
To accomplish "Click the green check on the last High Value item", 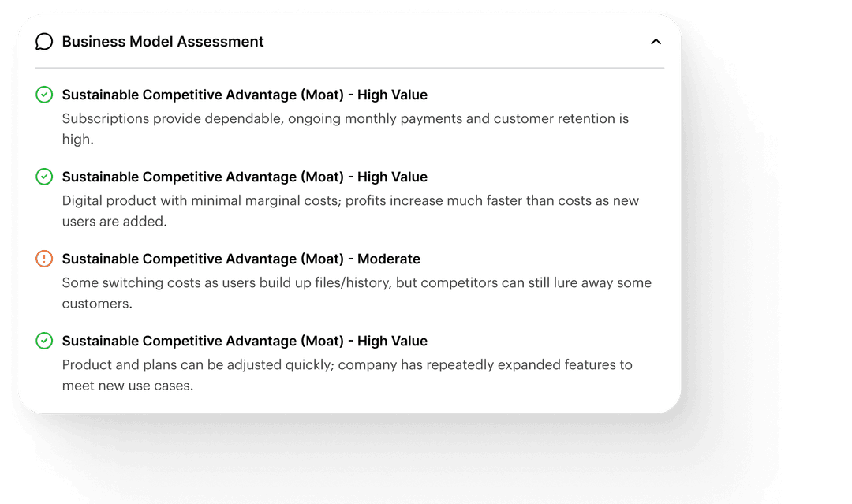I will [x=45, y=341].
